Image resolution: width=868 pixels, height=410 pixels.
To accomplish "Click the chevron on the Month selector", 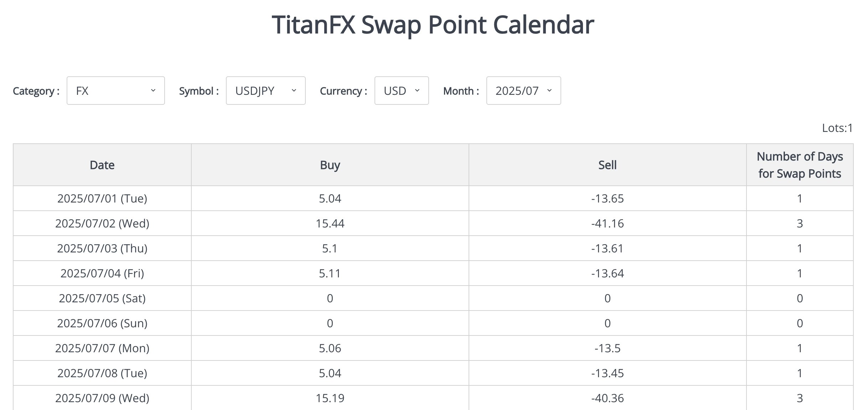I will [x=549, y=91].
